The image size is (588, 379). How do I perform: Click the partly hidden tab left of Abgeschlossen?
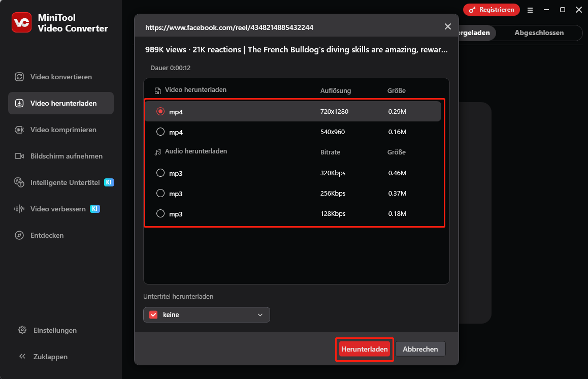pos(476,33)
